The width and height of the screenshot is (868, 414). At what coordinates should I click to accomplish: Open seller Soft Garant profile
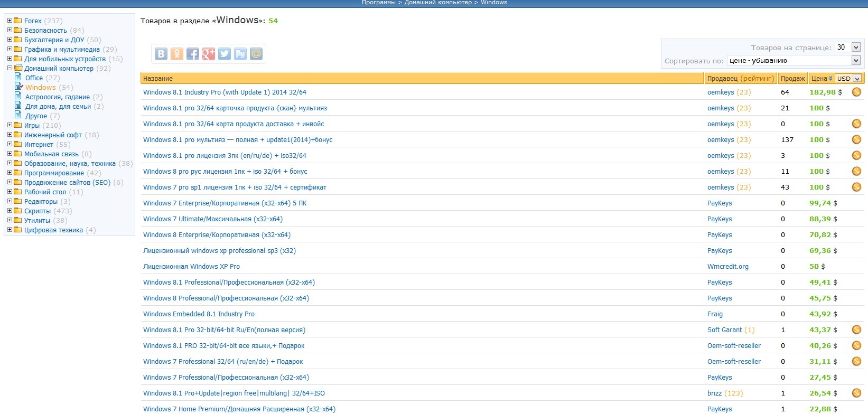(724, 330)
